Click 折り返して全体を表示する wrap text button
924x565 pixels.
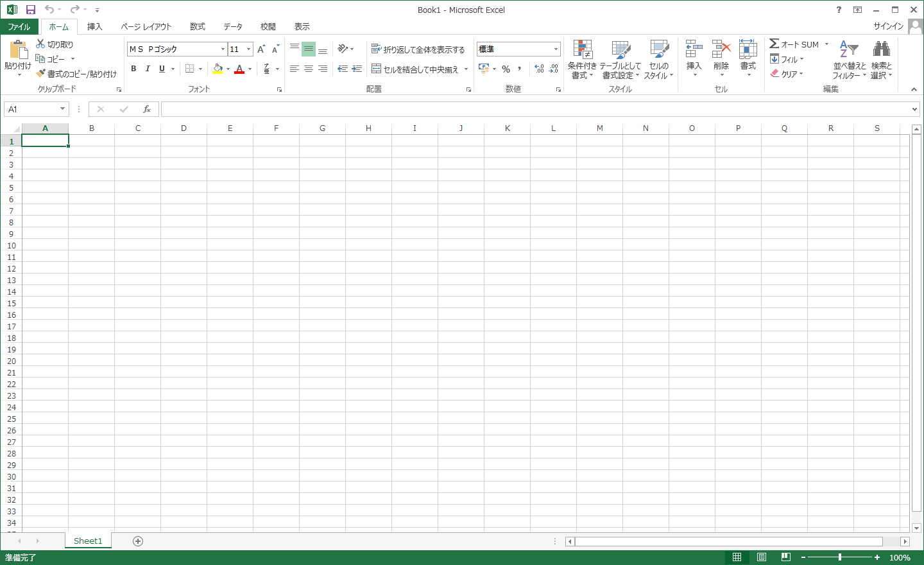(x=418, y=49)
